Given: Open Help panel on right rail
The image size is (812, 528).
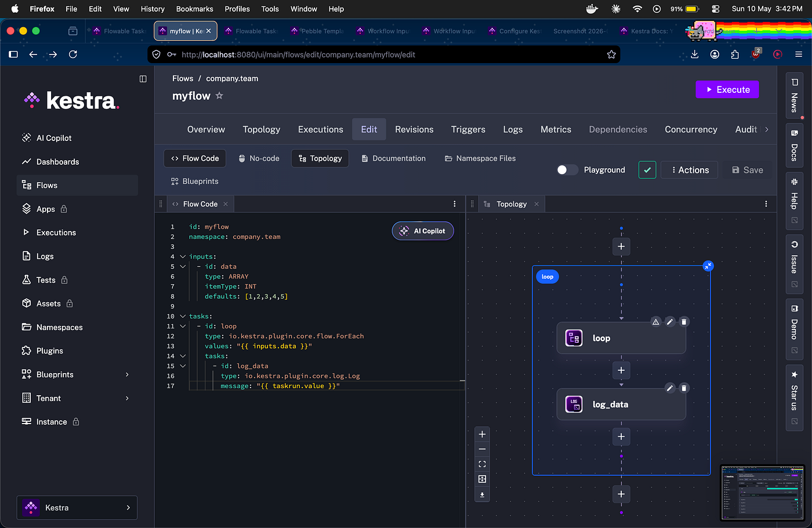Looking at the screenshot, I should point(794,201).
